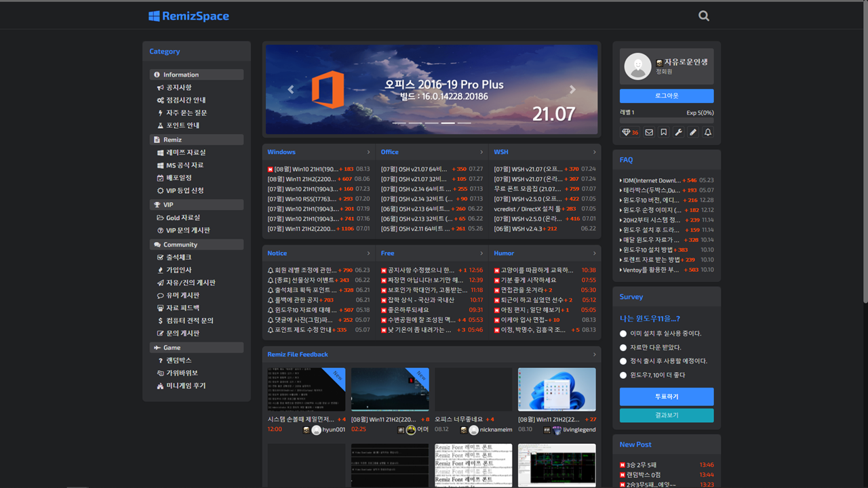868x488 pixels.
Task: Open the notifications bell icon
Action: pyautogui.click(x=707, y=132)
